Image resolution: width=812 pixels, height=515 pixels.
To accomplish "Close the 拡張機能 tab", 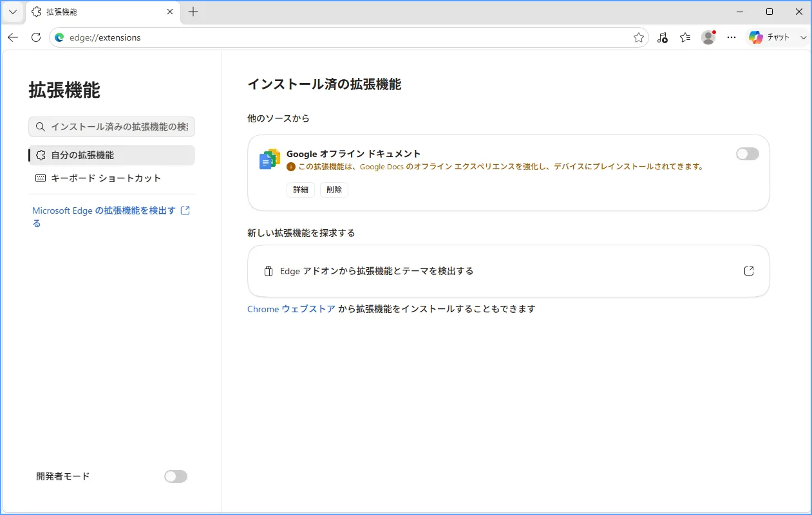I will [x=170, y=12].
